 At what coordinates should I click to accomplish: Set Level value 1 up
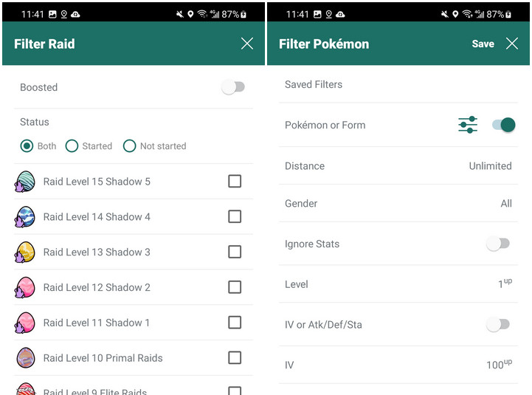coord(505,284)
